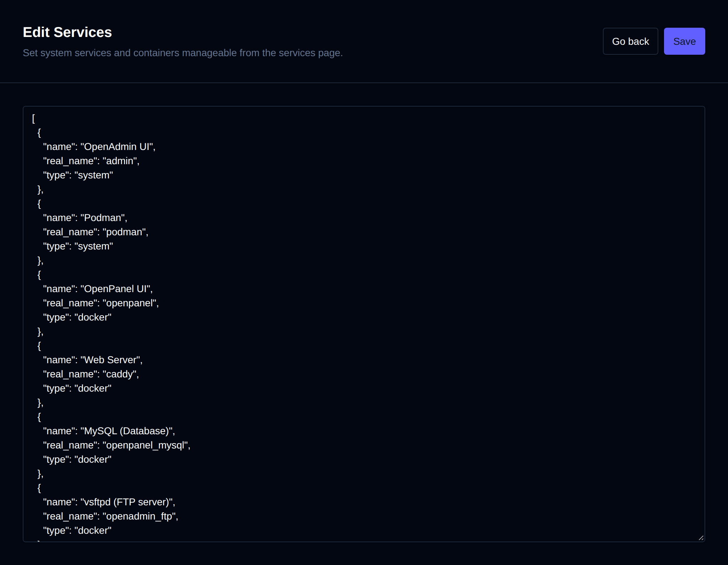
Task: Click the textarea resize handle corner
Action: tap(701, 538)
